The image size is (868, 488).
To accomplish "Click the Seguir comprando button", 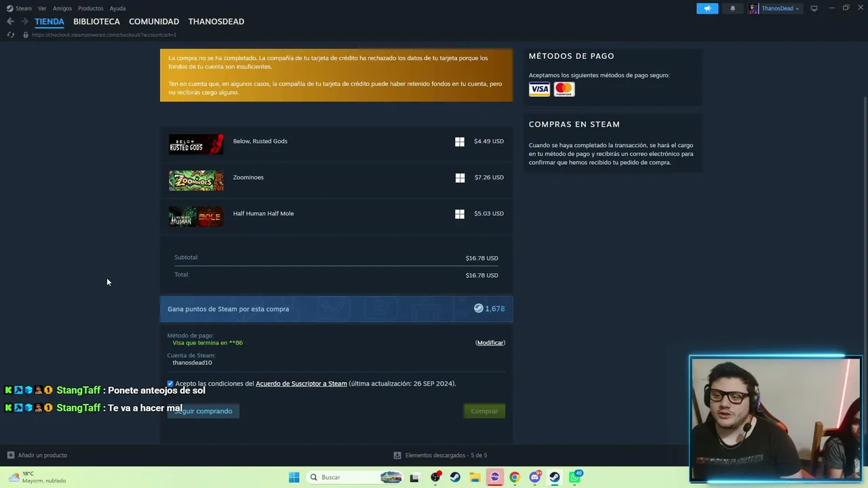I will tap(203, 411).
